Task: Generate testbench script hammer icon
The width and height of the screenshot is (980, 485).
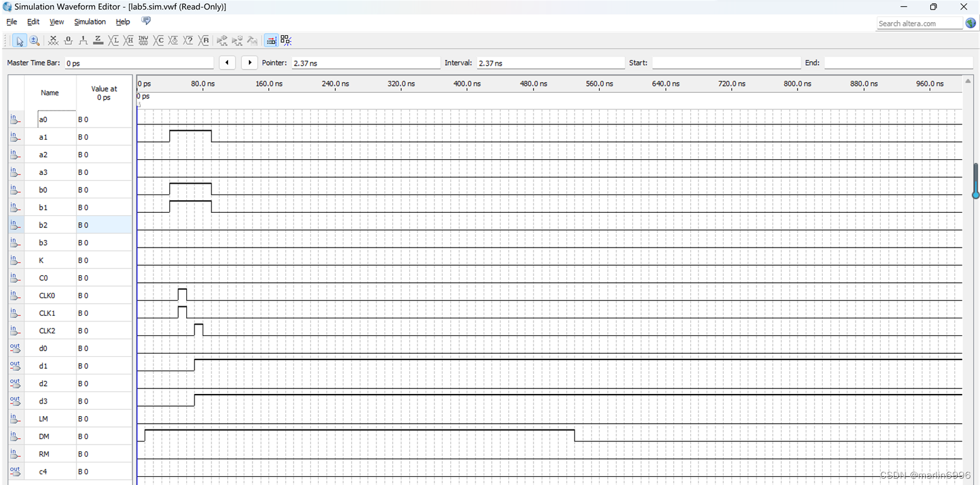Action: (253, 40)
